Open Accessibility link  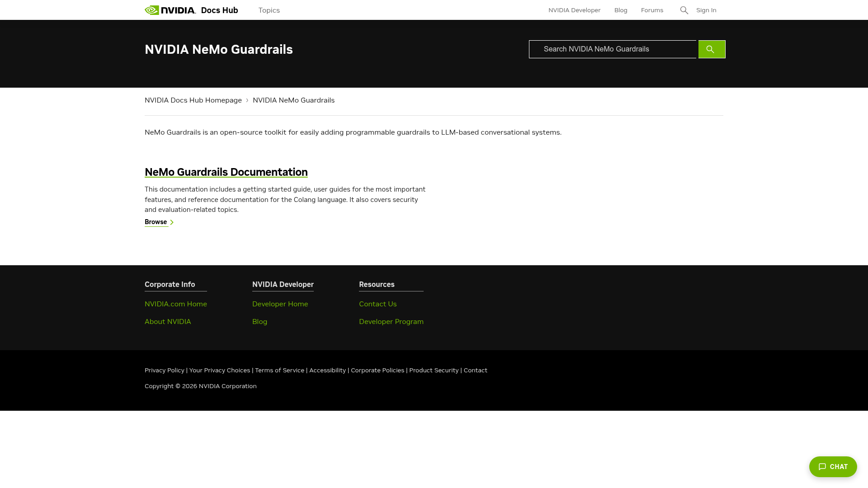tap(327, 371)
